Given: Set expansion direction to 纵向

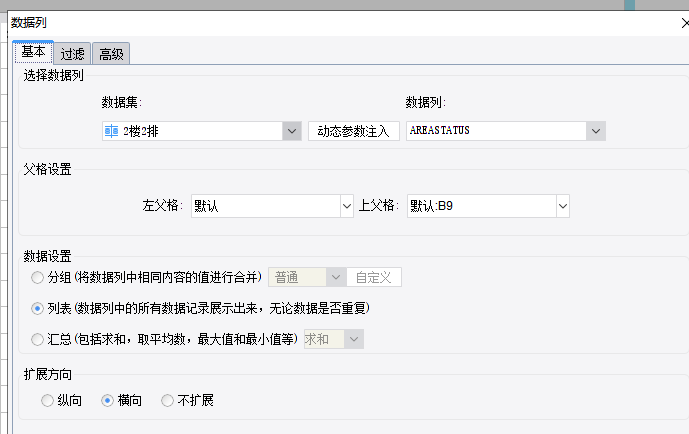Looking at the screenshot, I should [47, 401].
